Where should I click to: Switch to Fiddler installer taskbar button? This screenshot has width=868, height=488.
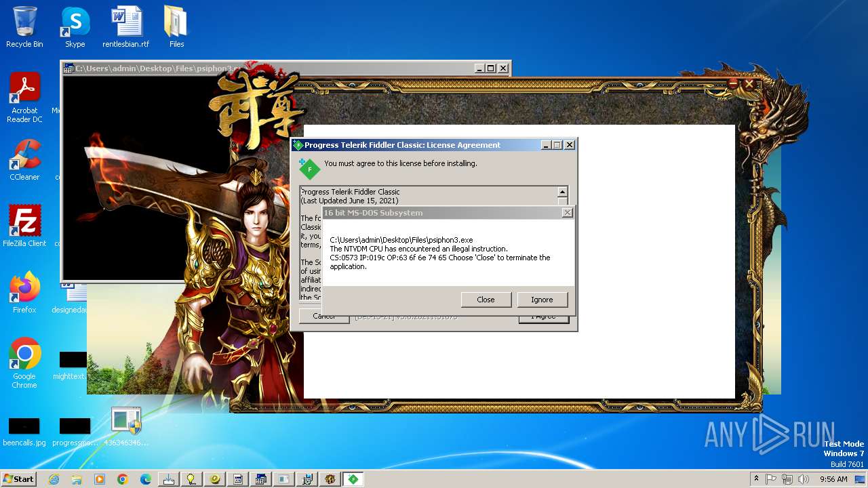click(353, 479)
